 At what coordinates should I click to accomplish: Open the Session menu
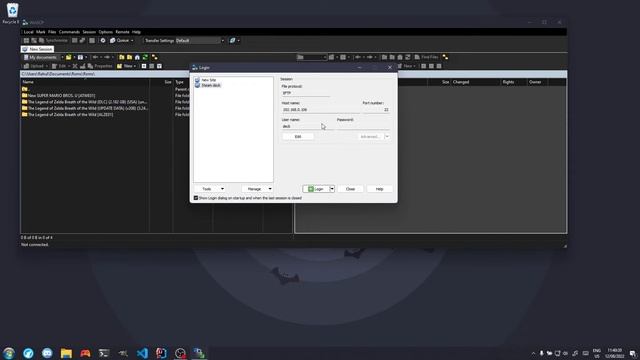[89, 32]
